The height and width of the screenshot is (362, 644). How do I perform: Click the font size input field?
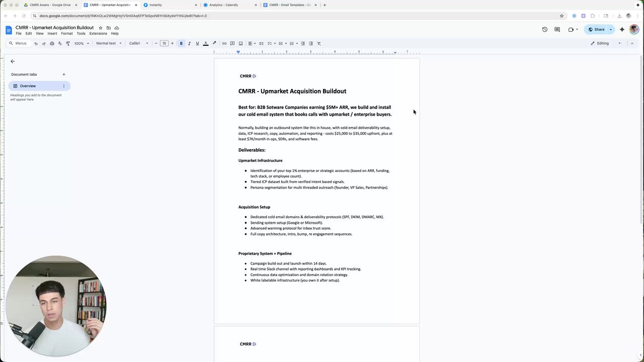tap(164, 43)
